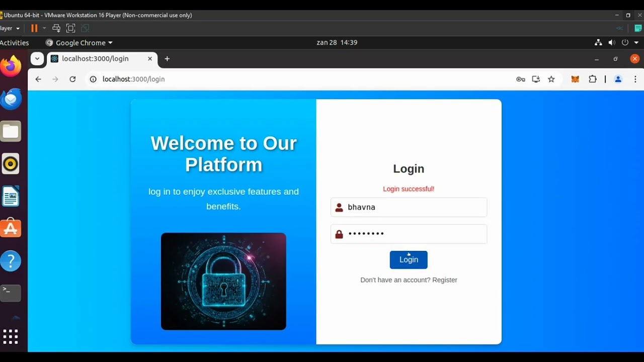This screenshot has width=644, height=362.
Task: Open Firefox from the Ubuntu dock
Action: click(11, 66)
